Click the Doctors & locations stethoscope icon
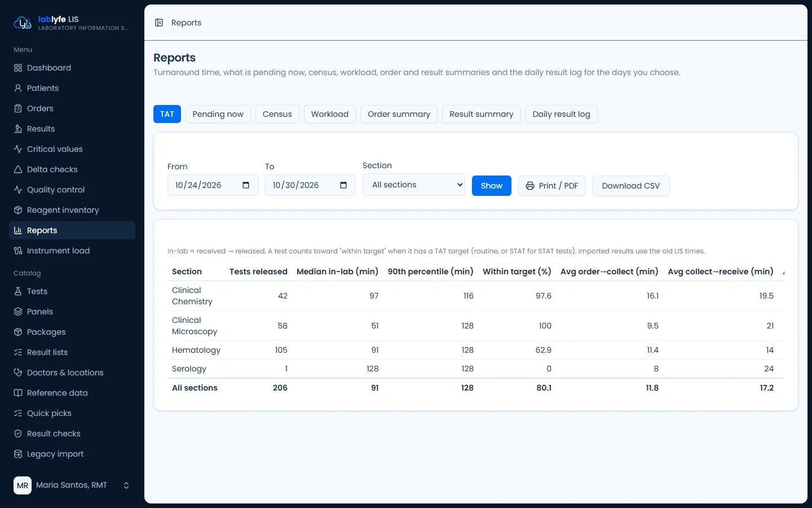 [18, 373]
